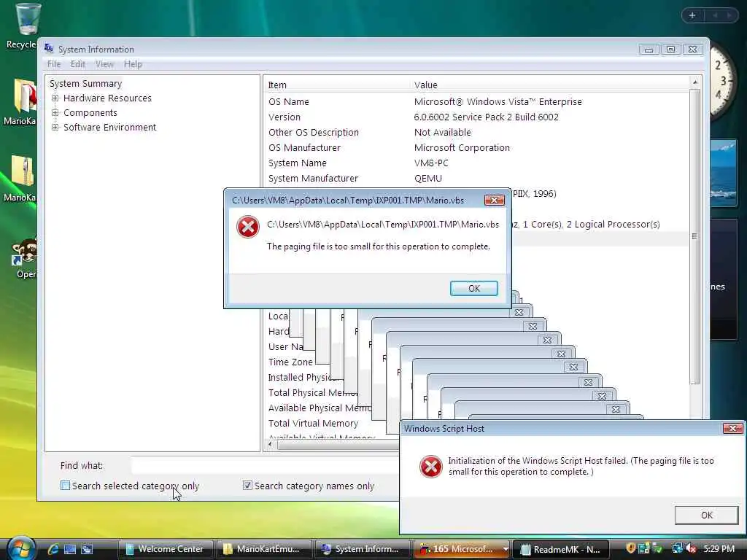Image resolution: width=747 pixels, height=560 pixels.
Task: Switch to System Information taskbar button
Action: pyautogui.click(x=363, y=549)
